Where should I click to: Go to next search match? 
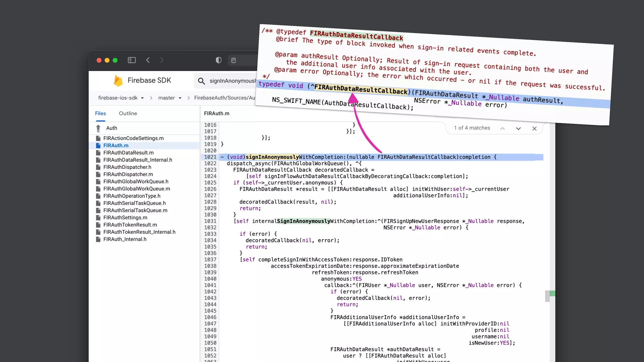[518, 129]
